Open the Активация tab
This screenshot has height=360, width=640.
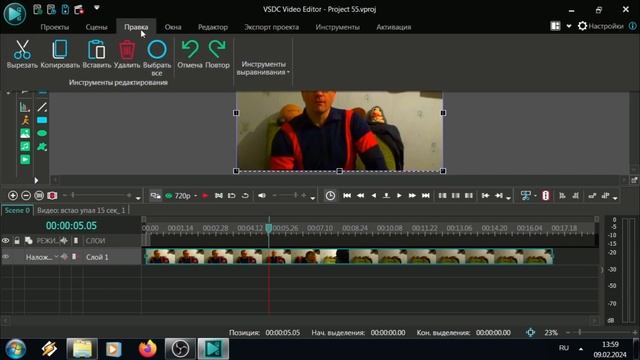pos(393,27)
